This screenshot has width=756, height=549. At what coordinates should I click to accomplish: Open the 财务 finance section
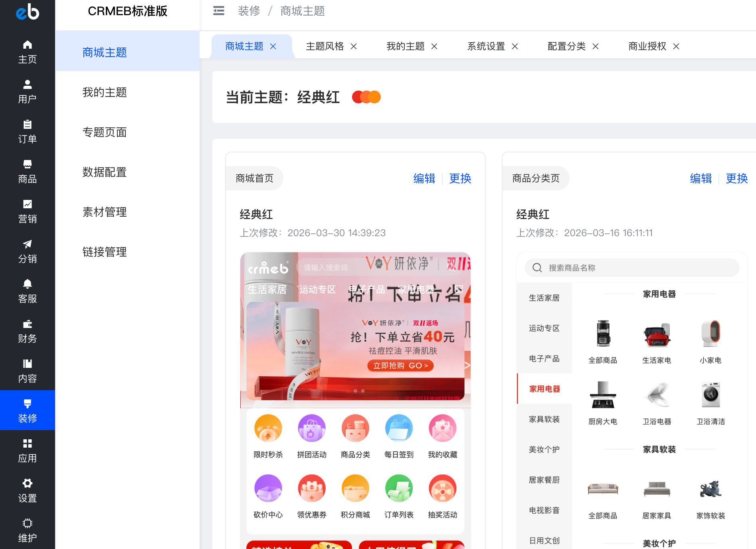click(28, 331)
